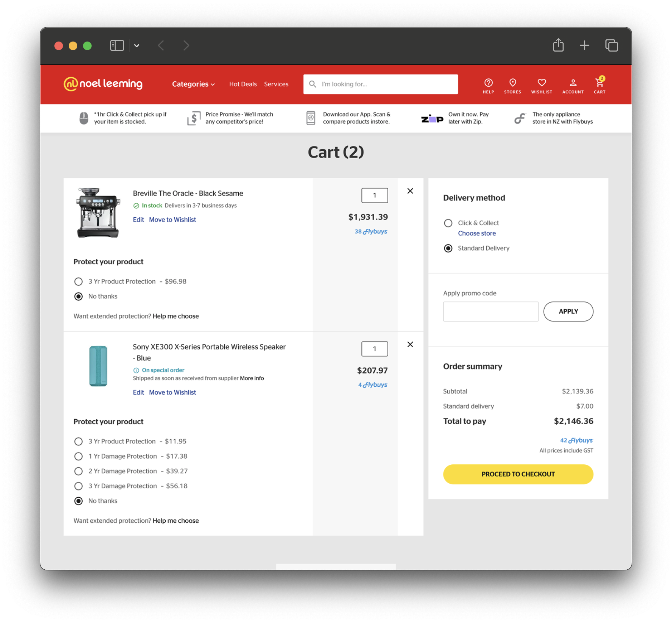Click the Proceed to Checkout button

point(518,474)
